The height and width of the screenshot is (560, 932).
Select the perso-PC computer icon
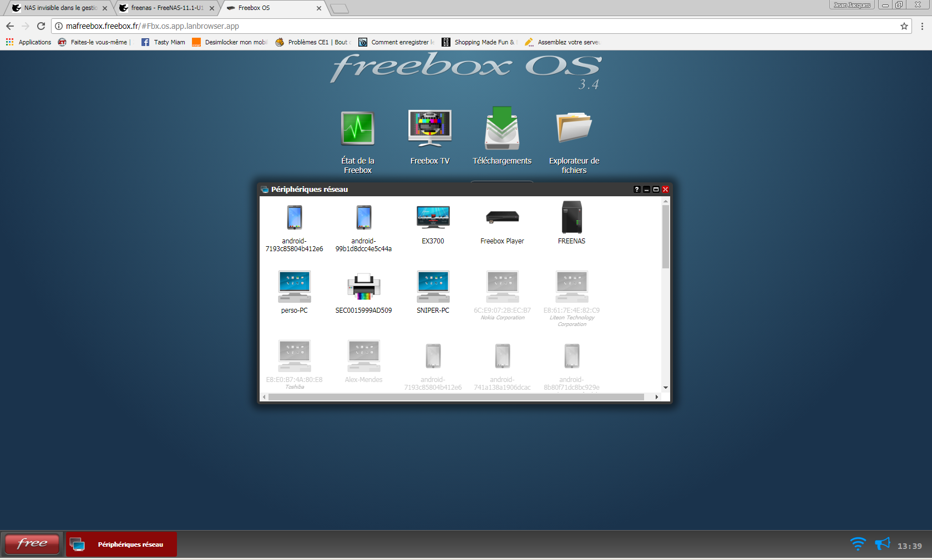tap(295, 286)
